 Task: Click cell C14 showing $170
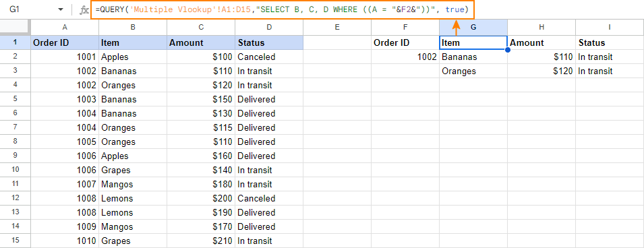(x=201, y=226)
